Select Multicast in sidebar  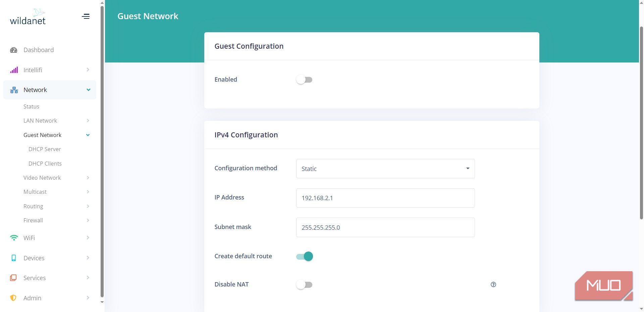point(35,192)
